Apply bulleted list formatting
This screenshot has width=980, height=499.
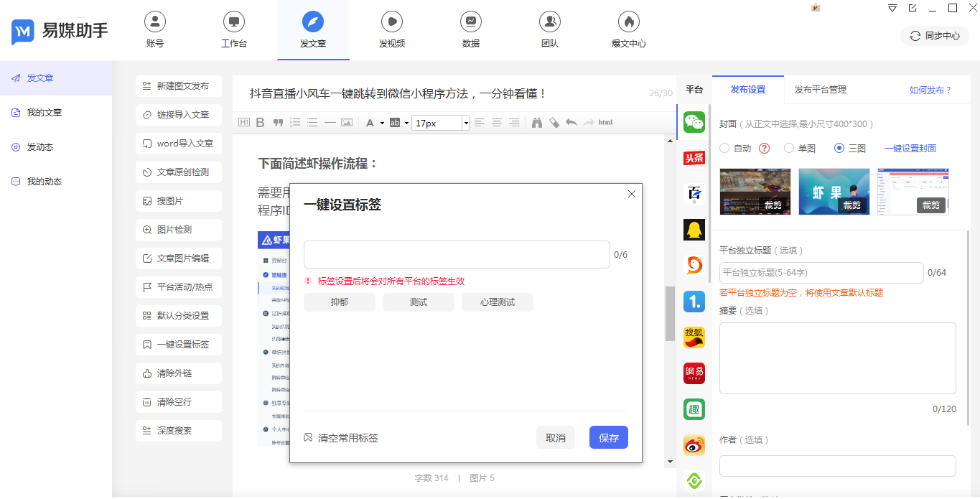click(x=312, y=123)
